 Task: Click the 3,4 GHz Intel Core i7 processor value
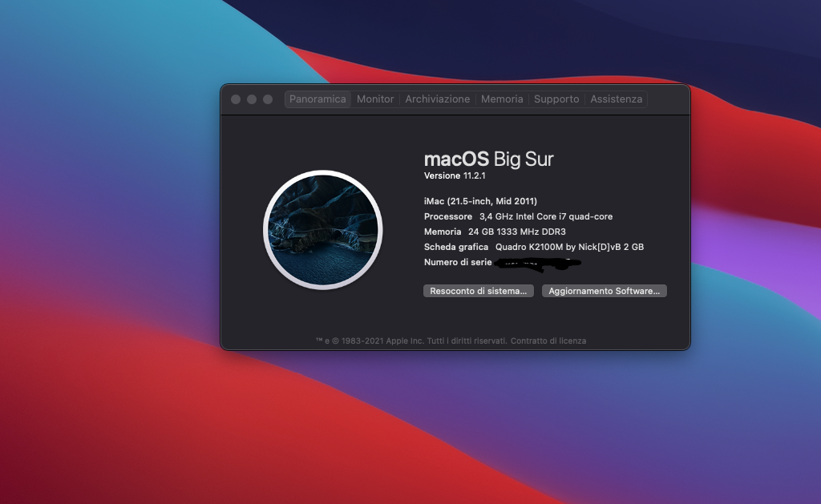click(546, 216)
